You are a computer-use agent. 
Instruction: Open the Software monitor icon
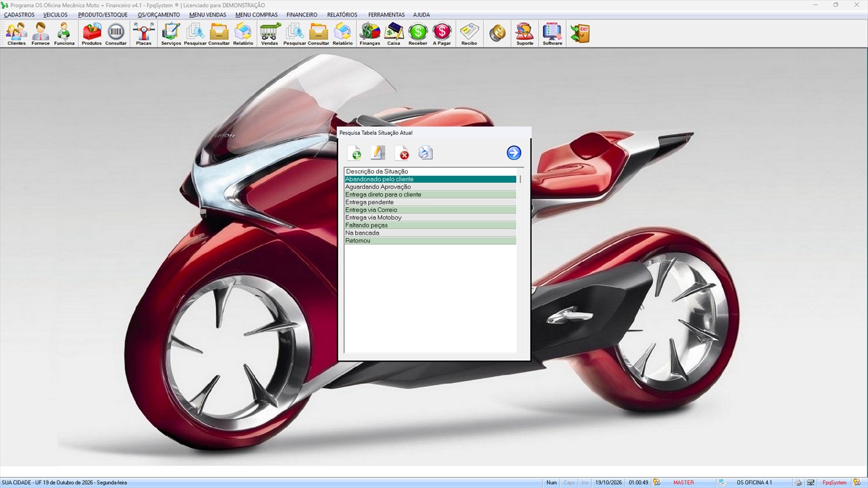[552, 34]
